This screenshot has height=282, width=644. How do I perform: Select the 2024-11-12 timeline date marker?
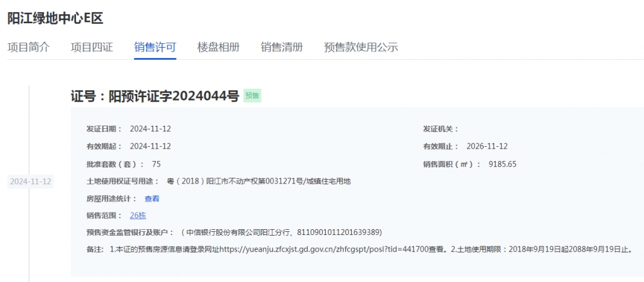tap(30, 182)
